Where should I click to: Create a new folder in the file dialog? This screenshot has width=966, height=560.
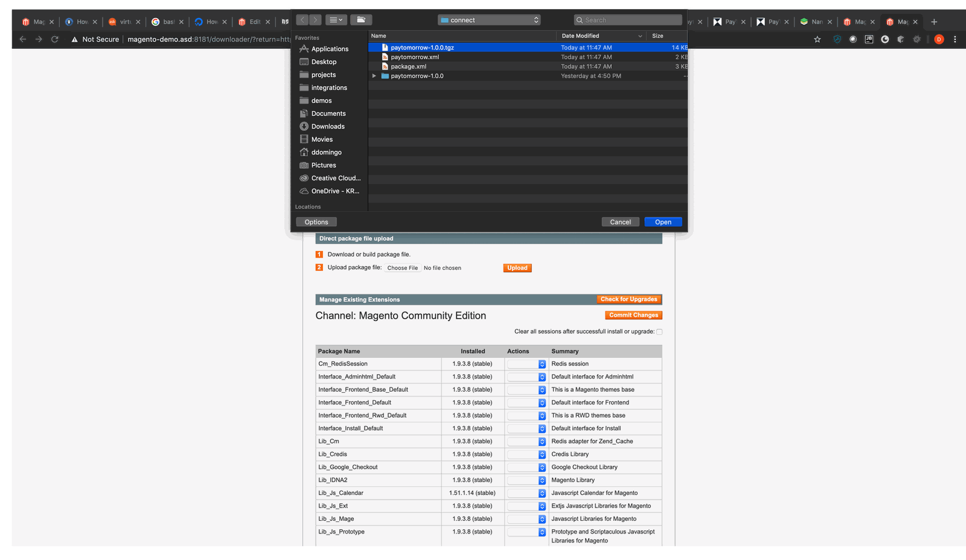[361, 20]
